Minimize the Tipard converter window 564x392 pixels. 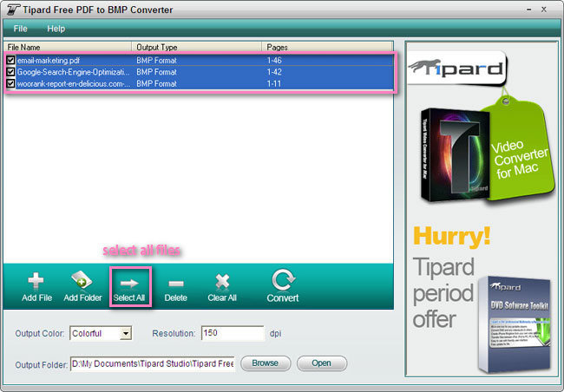pyautogui.click(x=528, y=10)
